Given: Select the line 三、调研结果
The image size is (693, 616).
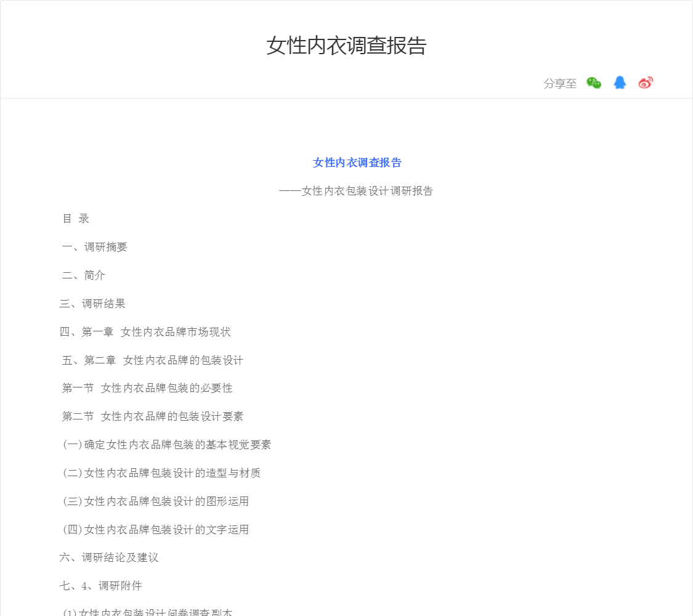Looking at the screenshot, I should (92, 304).
